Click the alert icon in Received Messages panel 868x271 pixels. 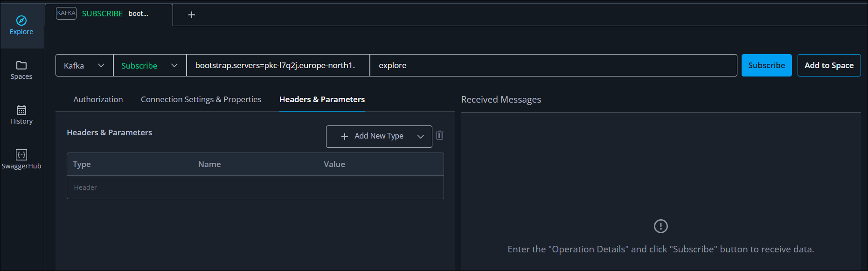660,226
